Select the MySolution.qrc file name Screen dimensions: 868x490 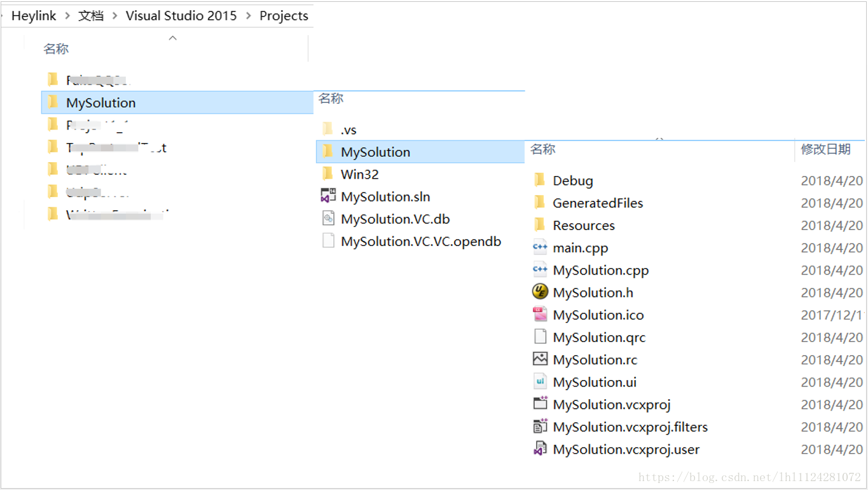click(599, 337)
